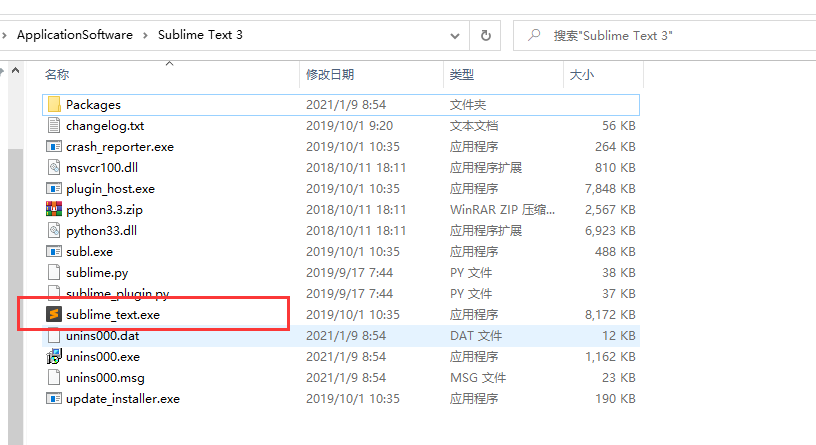Click the DAT 文件 type cell
This screenshot has width=816, height=445.
point(476,336)
